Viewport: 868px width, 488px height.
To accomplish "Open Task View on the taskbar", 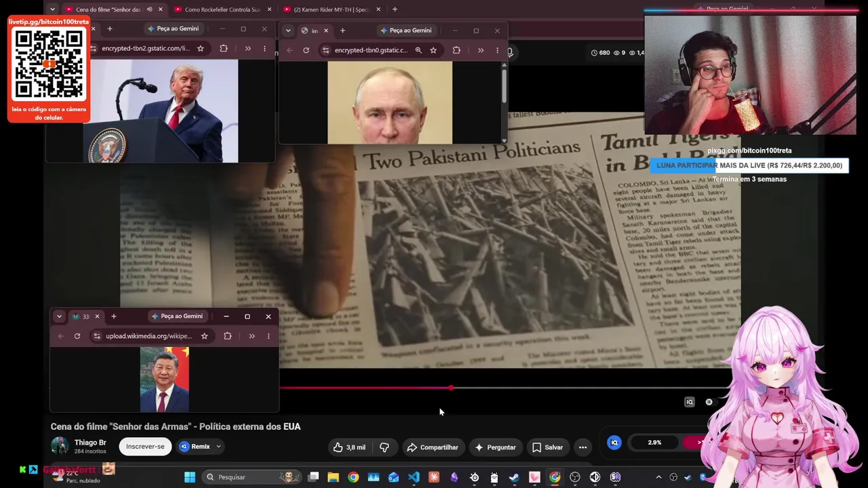I will (x=313, y=477).
